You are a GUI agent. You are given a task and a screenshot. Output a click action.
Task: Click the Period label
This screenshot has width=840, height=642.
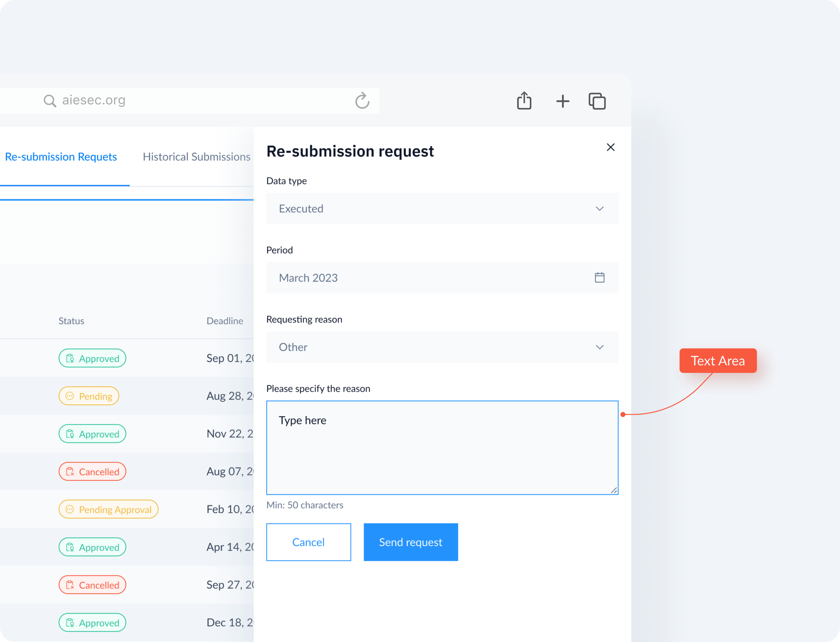[x=280, y=250]
